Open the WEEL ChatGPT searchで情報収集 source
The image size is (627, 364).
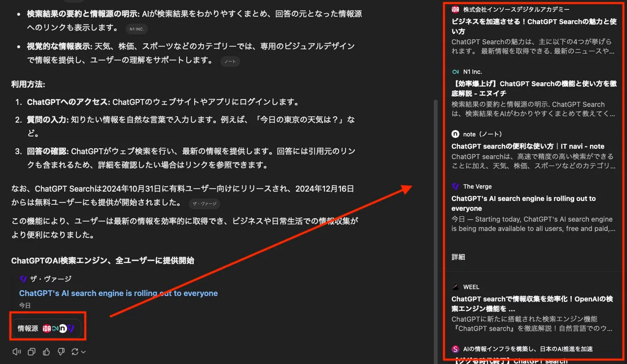click(x=532, y=303)
